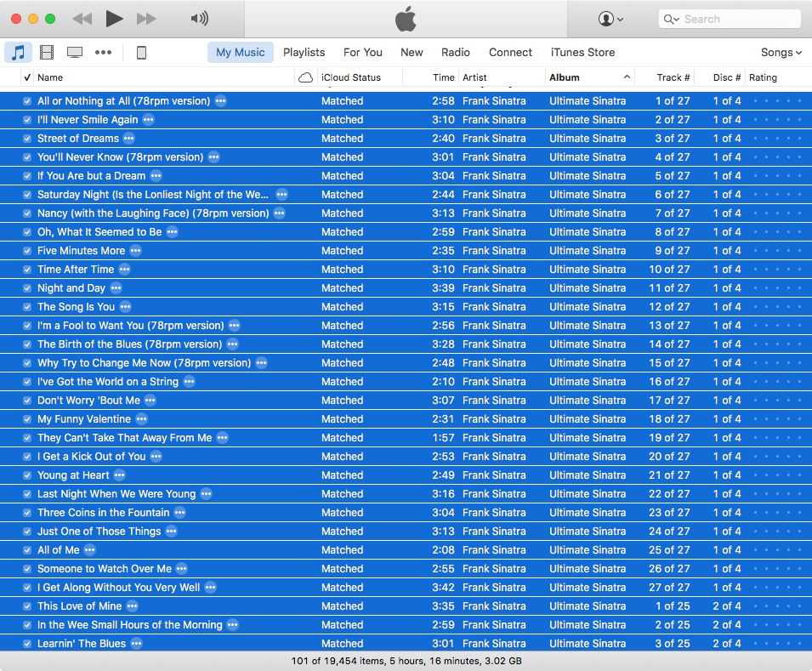Skip ahead with the fast-forward button

tap(146, 19)
